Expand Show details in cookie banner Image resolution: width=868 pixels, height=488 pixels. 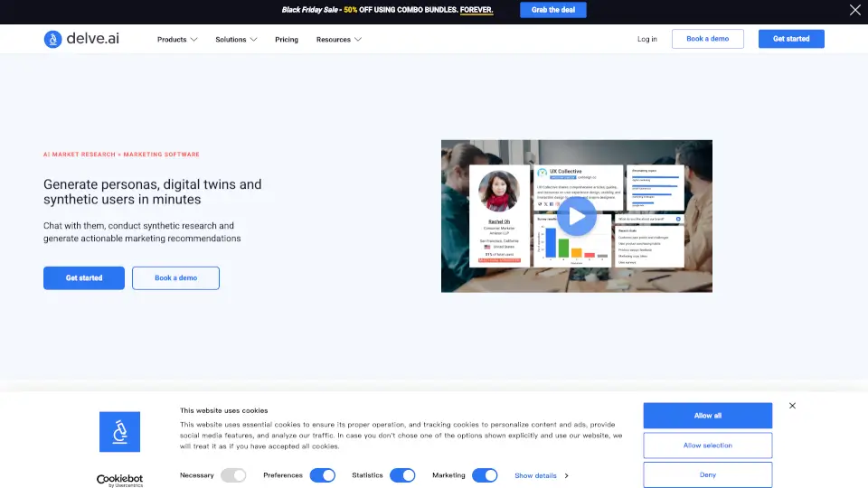click(541, 475)
